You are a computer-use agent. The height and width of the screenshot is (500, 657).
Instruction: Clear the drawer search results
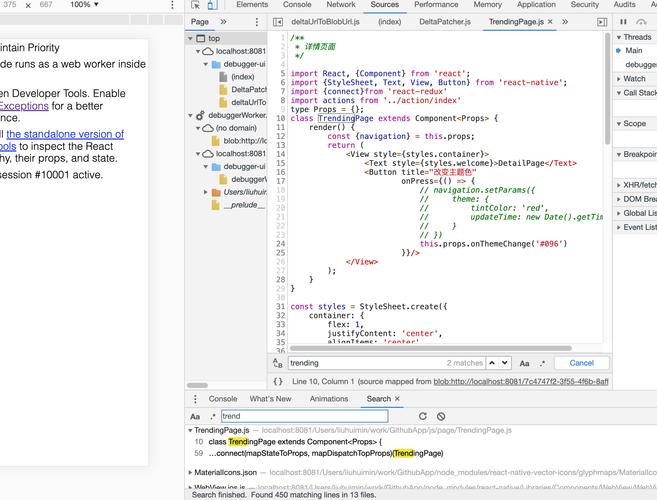(x=441, y=416)
